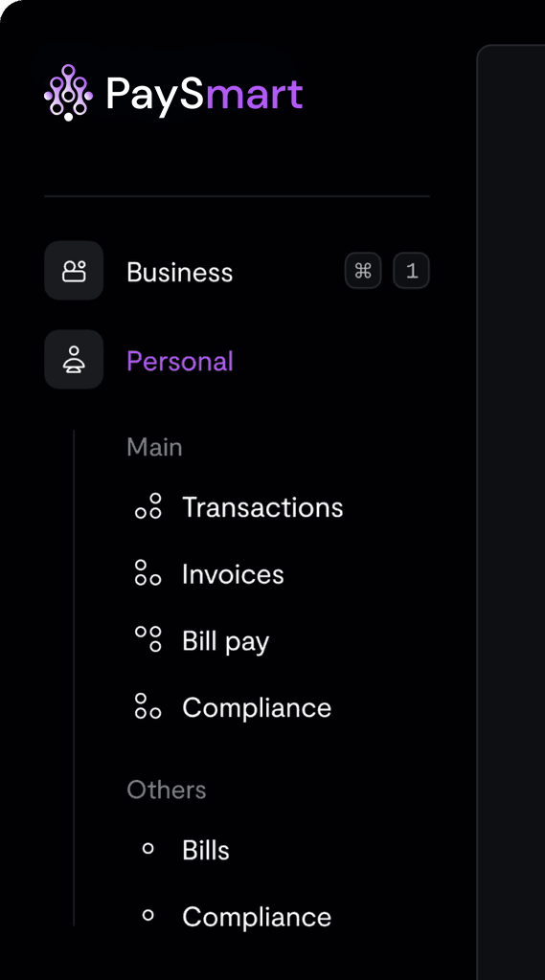The image size is (545, 980).
Task: Click the Invoices three-dot icon
Action: [x=148, y=573]
